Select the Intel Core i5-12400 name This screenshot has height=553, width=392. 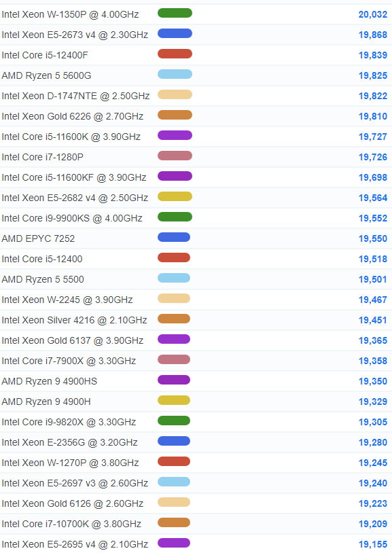tap(42, 260)
